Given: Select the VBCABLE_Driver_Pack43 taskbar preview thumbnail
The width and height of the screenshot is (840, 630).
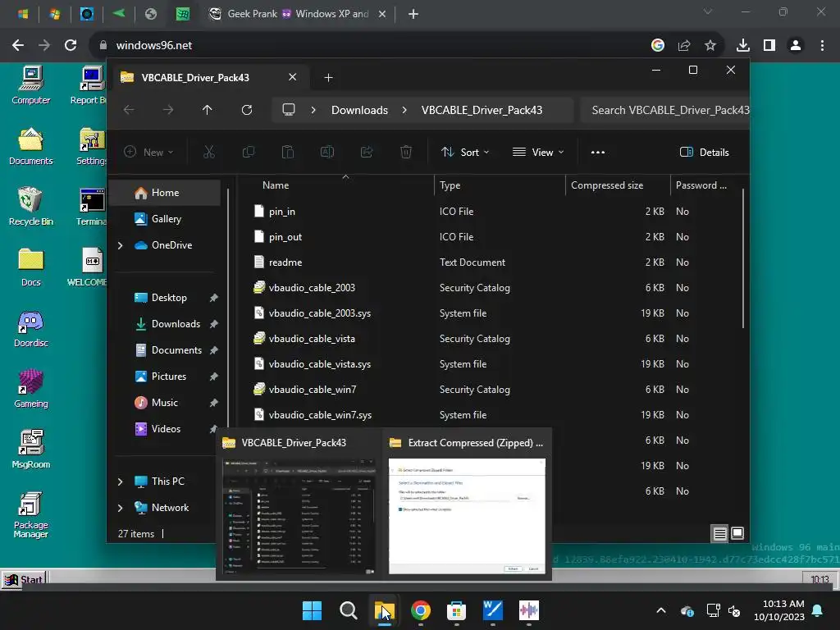Looking at the screenshot, I should [x=299, y=517].
